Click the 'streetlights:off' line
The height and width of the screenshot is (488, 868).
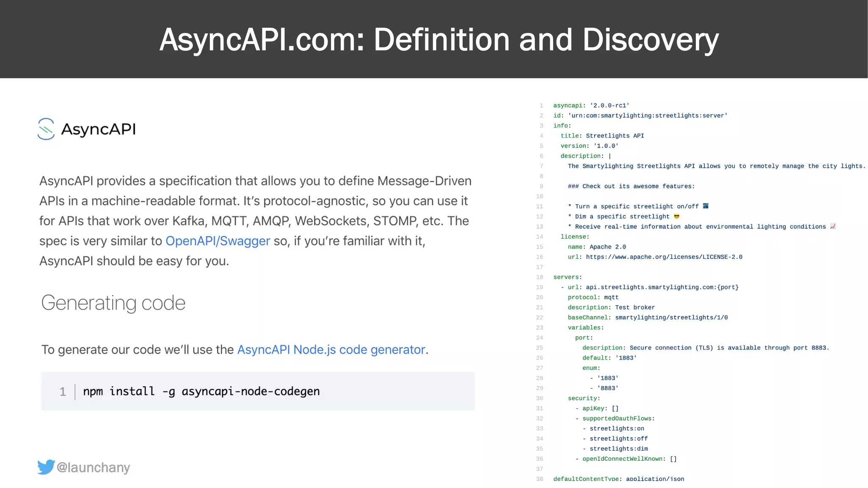(x=615, y=439)
